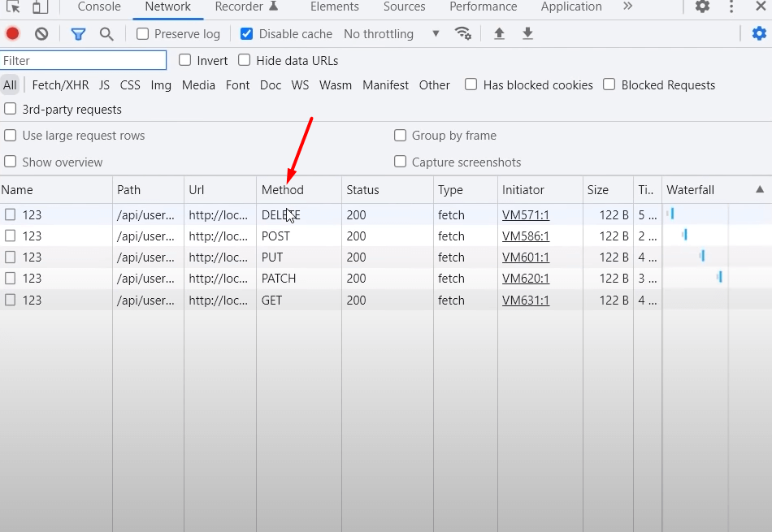The width and height of the screenshot is (772, 532).
Task: Clear the network log
Action: point(41,34)
